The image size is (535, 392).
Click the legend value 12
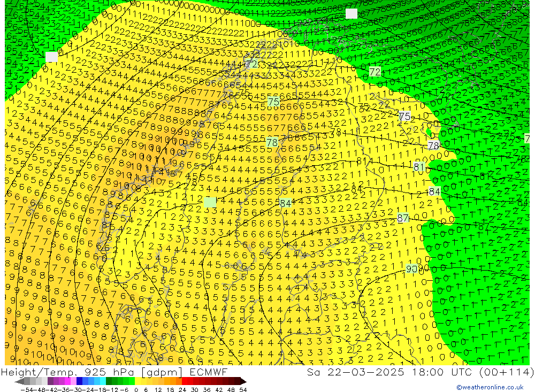[x=158, y=390]
